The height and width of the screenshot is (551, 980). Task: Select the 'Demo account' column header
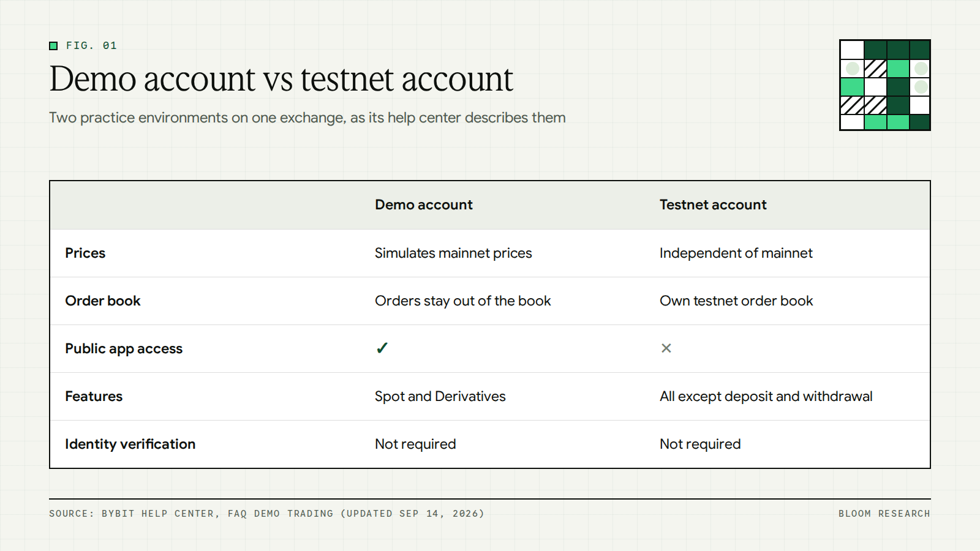(x=424, y=205)
